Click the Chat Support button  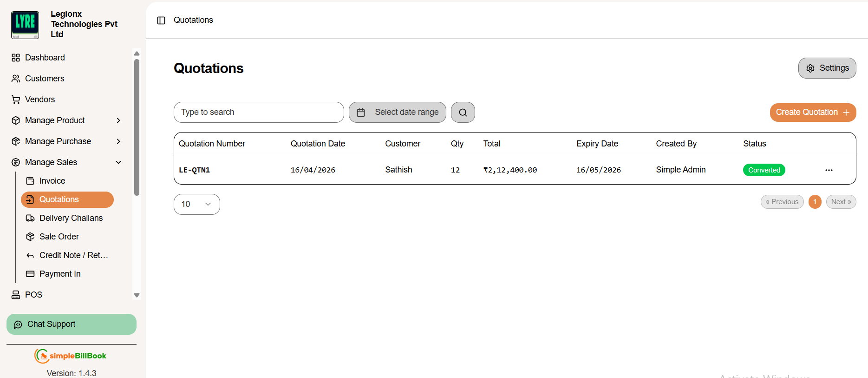(72, 325)
